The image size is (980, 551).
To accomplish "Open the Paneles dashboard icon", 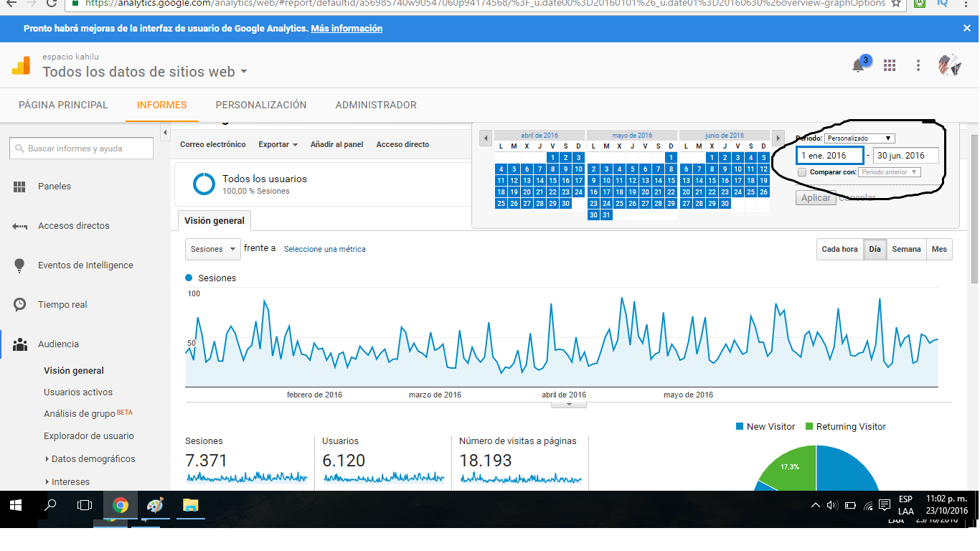I will pos(19,187).
